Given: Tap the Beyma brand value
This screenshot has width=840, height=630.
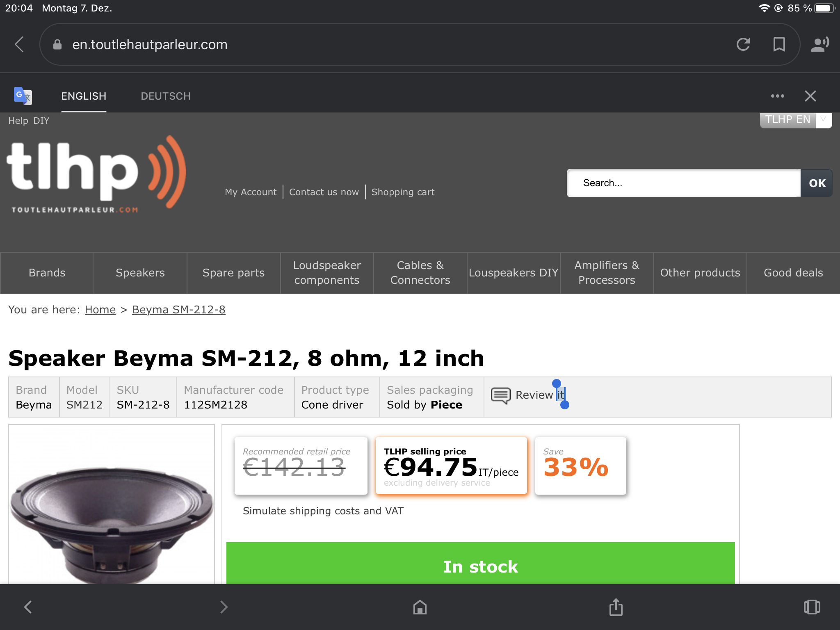Looking at the screenshot, I should click(x=34, y=405).
